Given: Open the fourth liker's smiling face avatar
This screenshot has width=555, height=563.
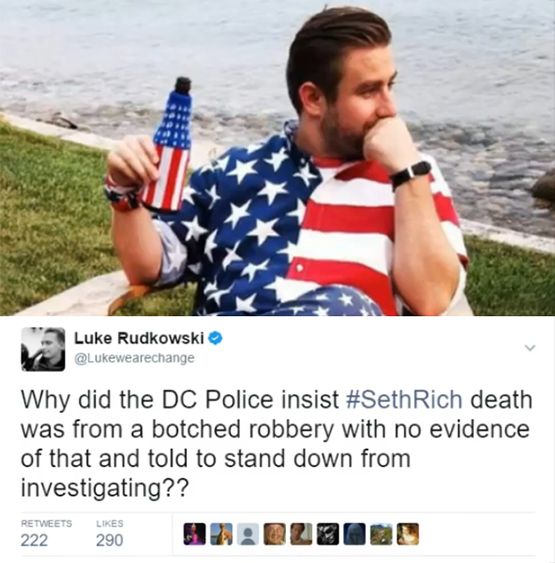Looking at the screenshot, I should pyautogui.click(x=275, y=534).
